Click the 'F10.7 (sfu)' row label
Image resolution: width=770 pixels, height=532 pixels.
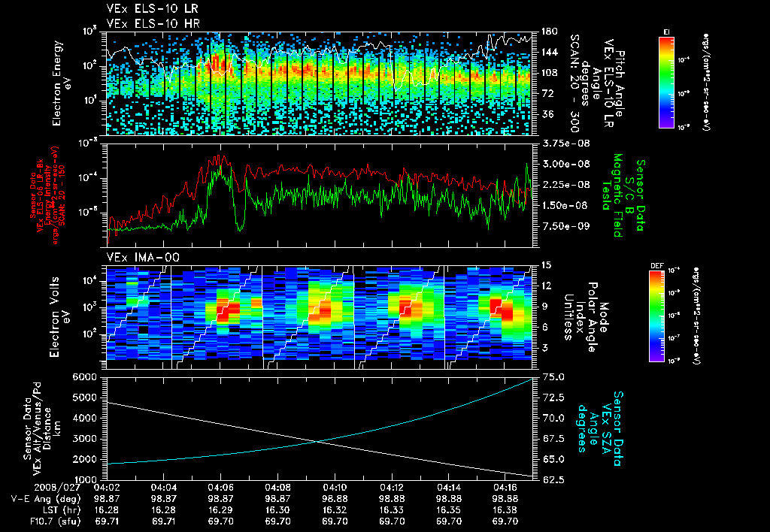click(54, 521)
